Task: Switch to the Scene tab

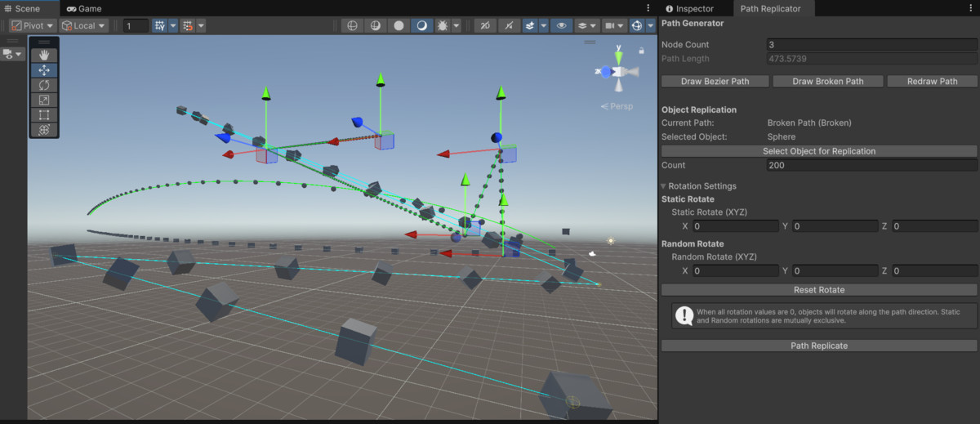Action: tap(28, 8)
